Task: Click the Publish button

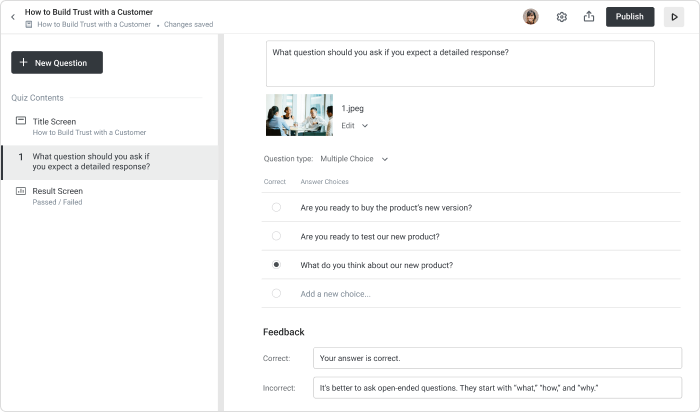Action: coord(630,17)
